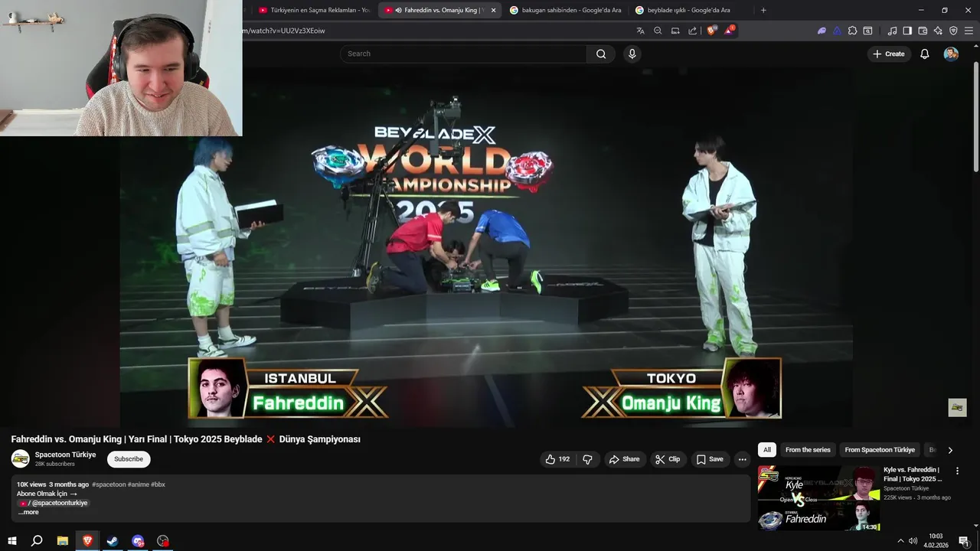The width and height of the screenshot is (980, 551).
Task: Click the volume icon in system tray
Action: click(913, 541)
